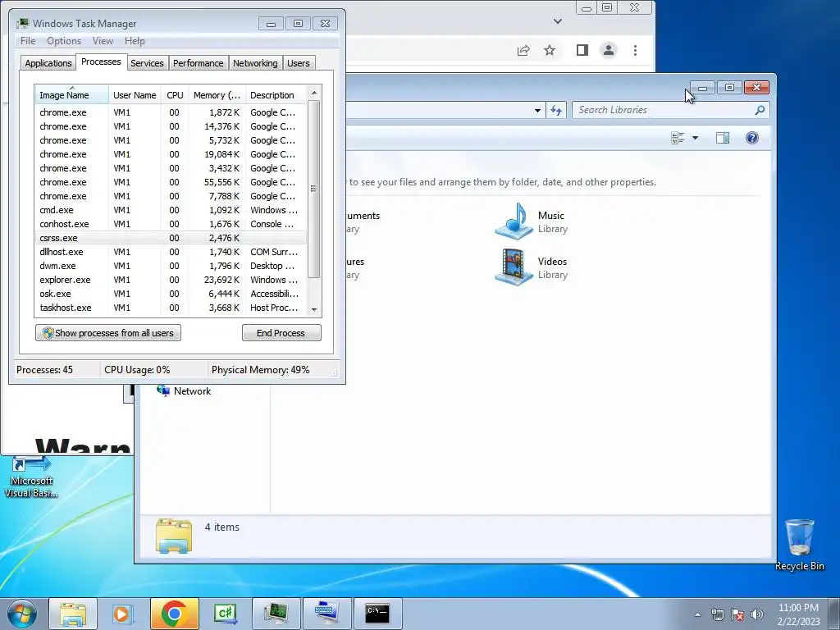Open the Windows Start menu
Image resolution: width=840 pixels, height=630 pixels.
point(21,614)
